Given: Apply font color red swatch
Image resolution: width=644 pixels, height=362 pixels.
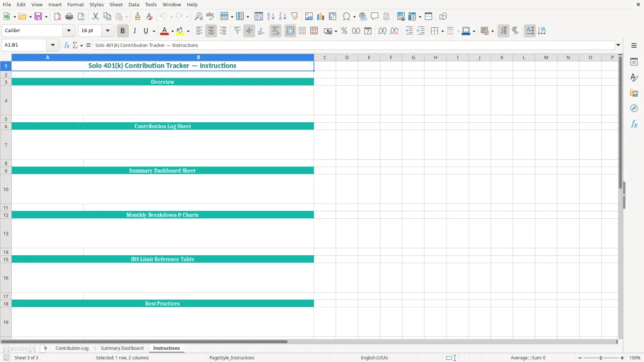Looking at the screenshot, I should [165, 31].
